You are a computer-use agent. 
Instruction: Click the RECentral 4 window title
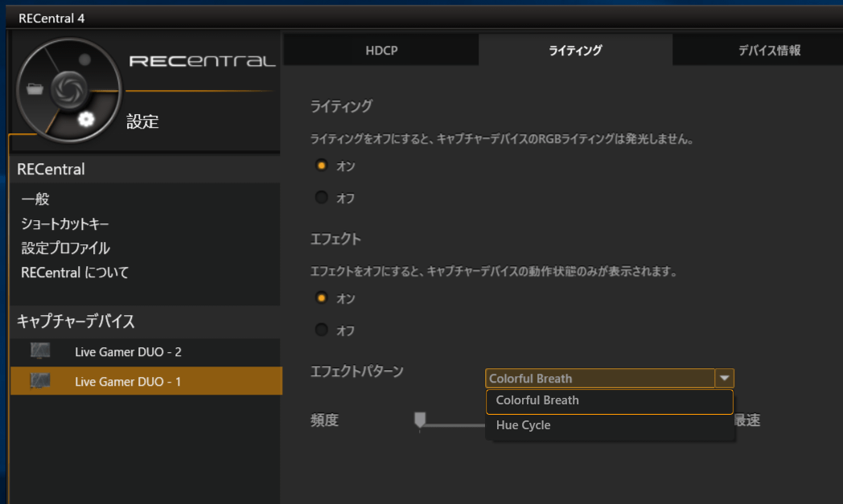(x=51, y=18)
